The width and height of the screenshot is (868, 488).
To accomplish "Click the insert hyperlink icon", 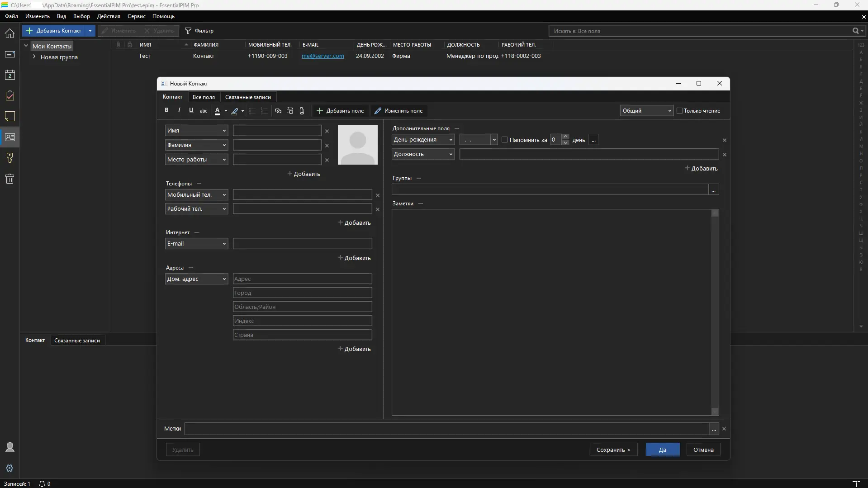I will 278,111.
